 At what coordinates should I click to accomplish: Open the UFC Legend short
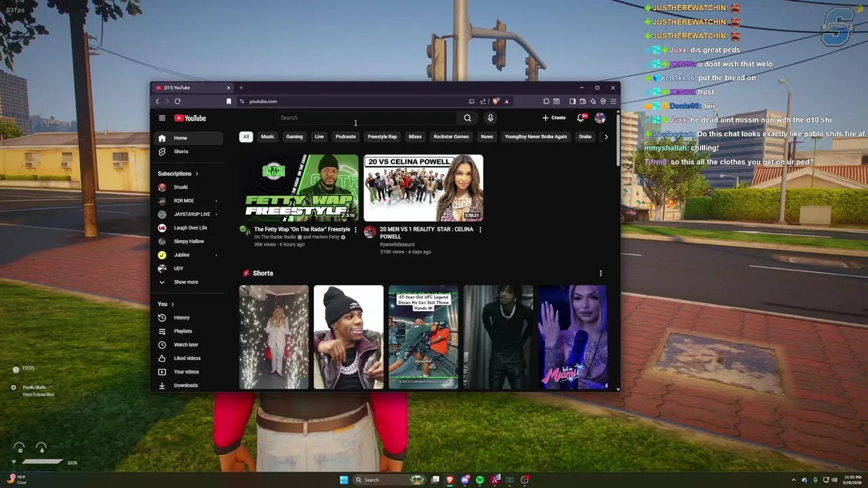423,338
